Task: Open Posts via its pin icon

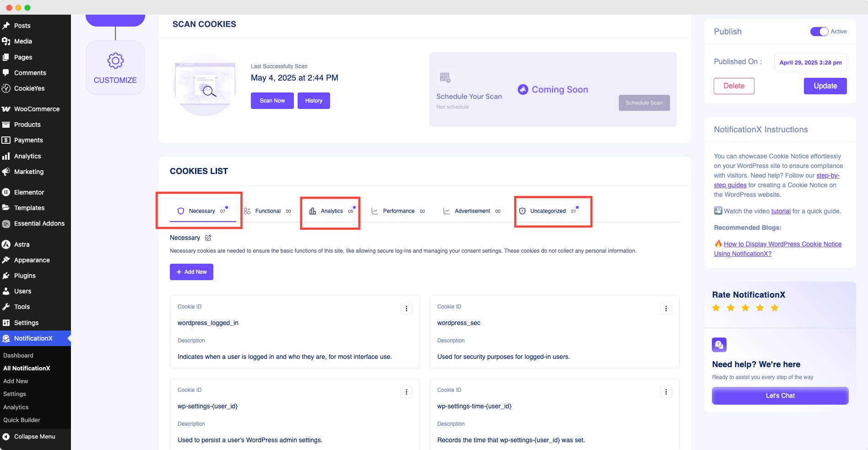Action: coord(6,26)
